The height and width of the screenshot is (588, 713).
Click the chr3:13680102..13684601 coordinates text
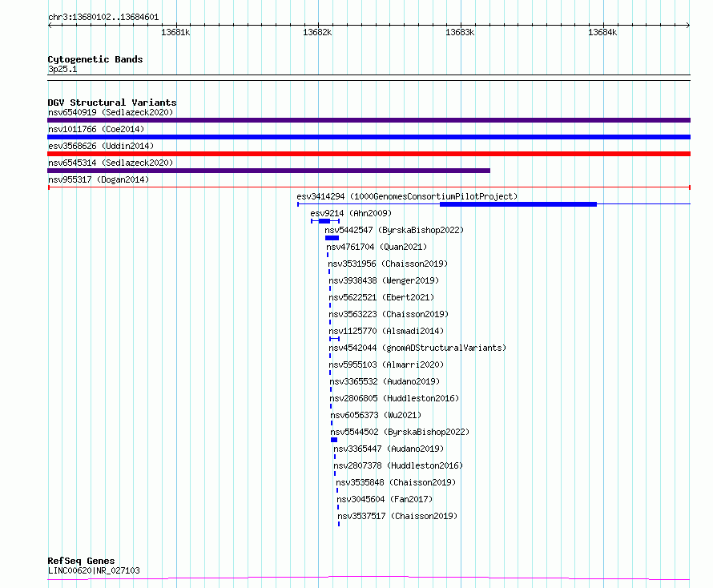103,18
